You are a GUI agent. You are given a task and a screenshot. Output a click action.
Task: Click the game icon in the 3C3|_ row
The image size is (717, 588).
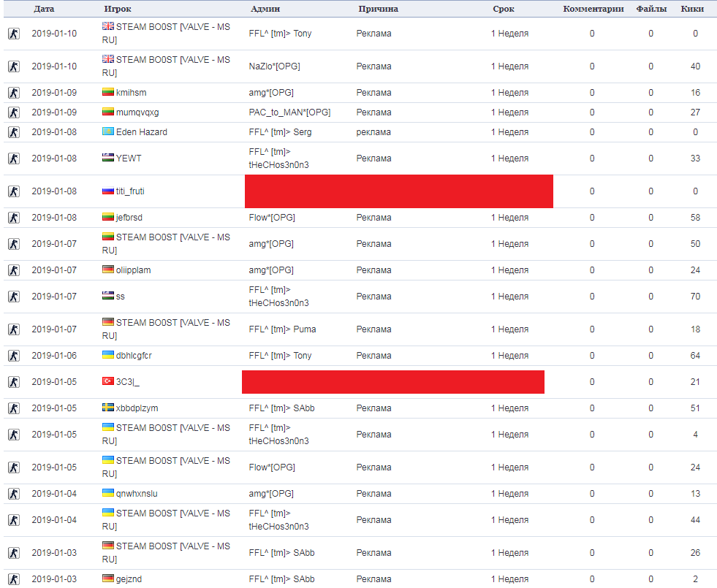pyautogui.click(x=14, y=382)
